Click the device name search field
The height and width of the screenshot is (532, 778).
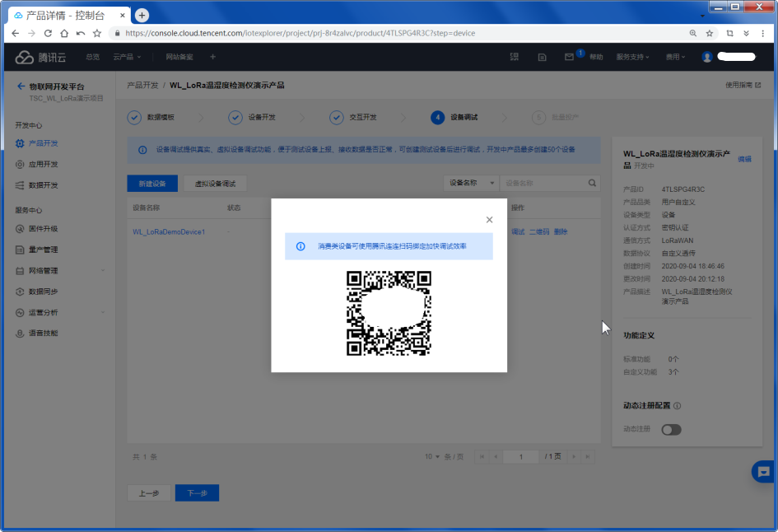[x=543, y=183]
